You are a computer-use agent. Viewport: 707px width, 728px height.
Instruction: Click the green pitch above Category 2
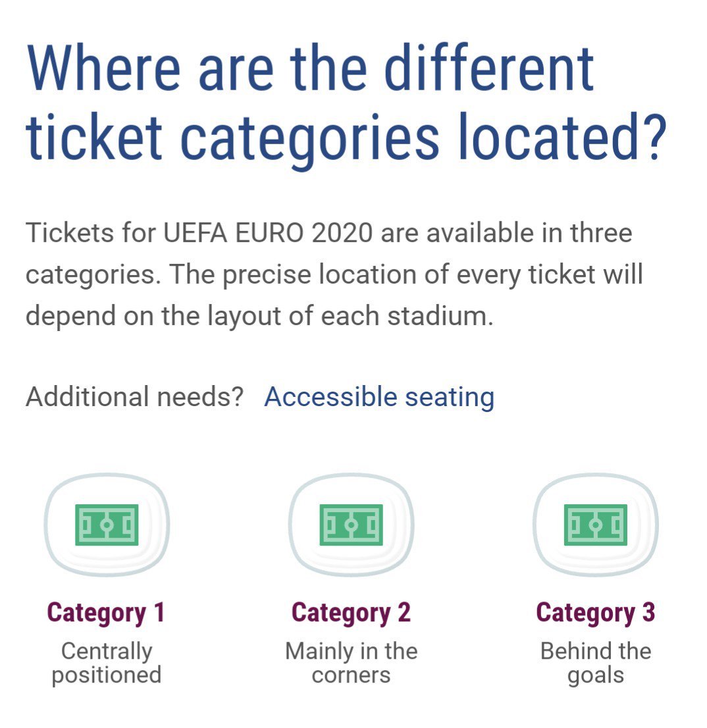[352, 525]
